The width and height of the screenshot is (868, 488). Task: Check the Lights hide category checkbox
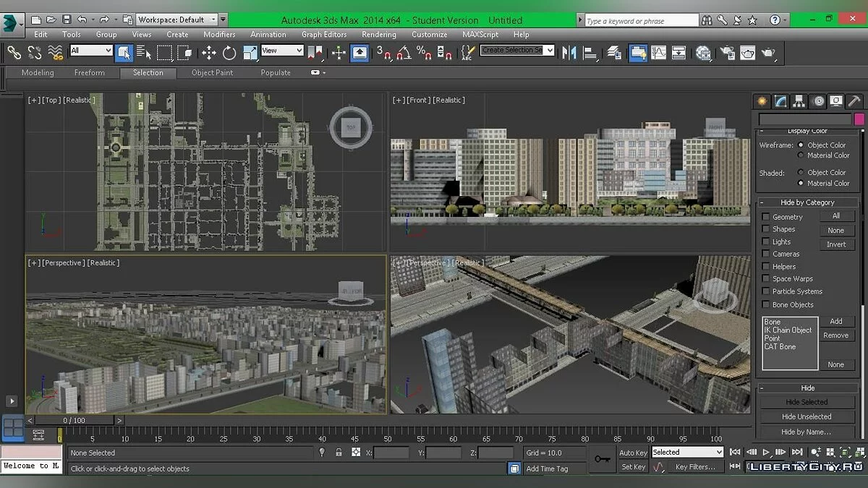766,241
